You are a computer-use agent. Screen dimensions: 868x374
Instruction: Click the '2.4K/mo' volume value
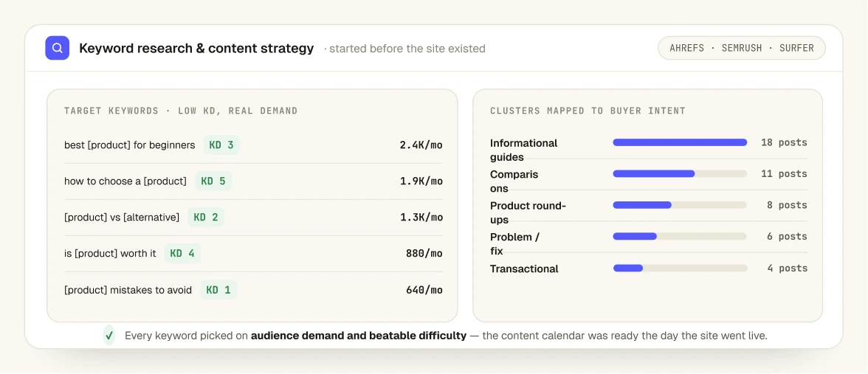point(421,145)
